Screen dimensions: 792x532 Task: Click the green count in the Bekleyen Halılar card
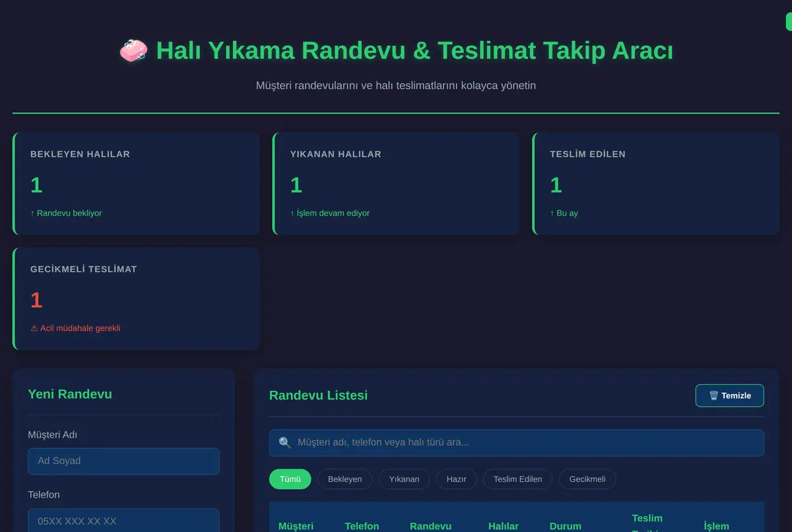[x=36, y=185]
